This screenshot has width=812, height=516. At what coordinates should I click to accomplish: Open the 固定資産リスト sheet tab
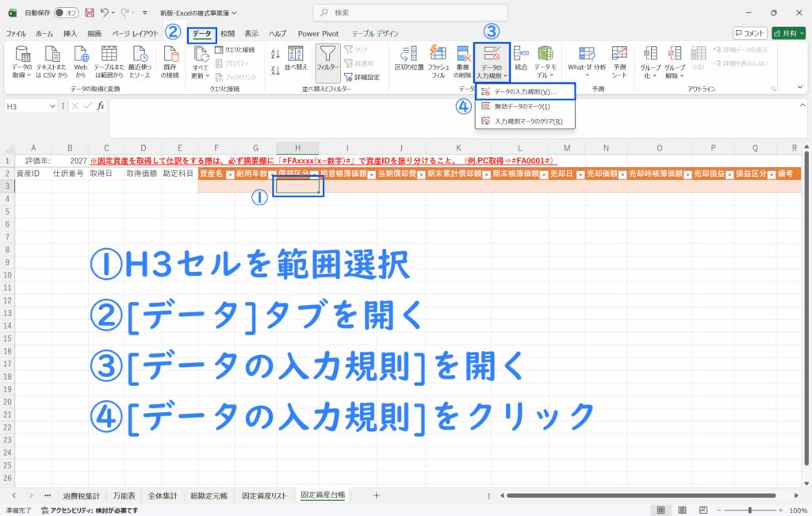click(x=264, y=495)
